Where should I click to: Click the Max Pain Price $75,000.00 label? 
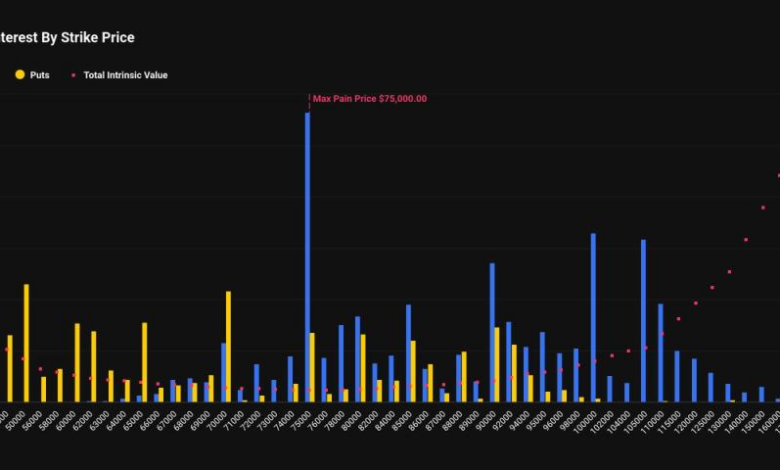(369, 99)
